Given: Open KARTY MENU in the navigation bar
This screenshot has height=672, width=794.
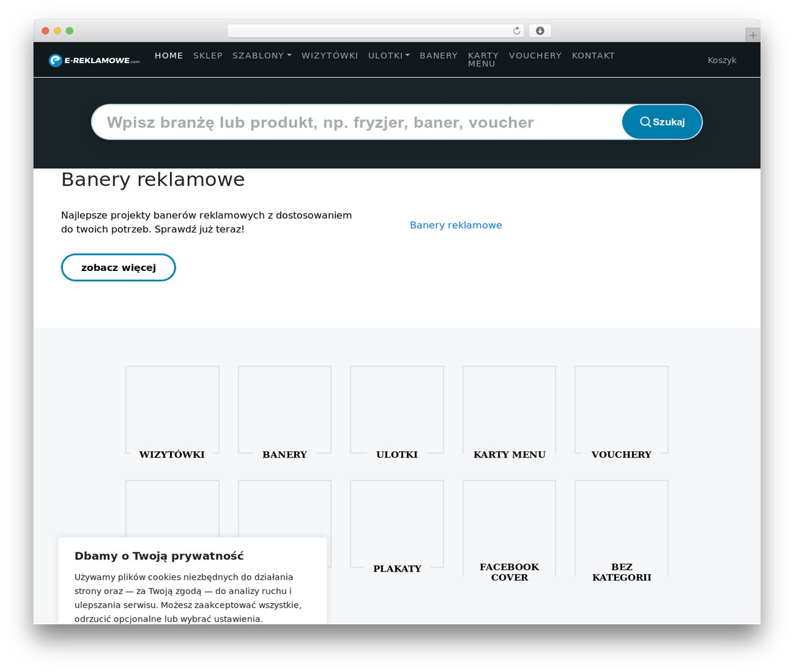Looking at the screenshot, I should coord(483,60).
